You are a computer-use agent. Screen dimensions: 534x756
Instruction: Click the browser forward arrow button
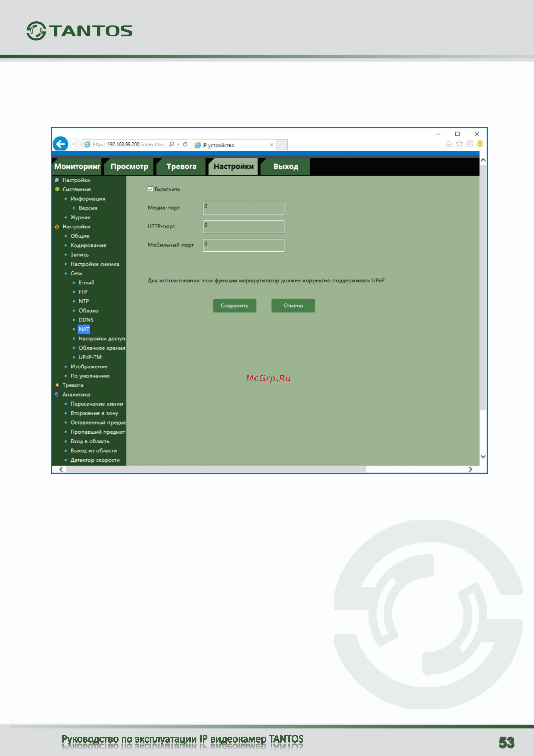(x=75, y=144)
